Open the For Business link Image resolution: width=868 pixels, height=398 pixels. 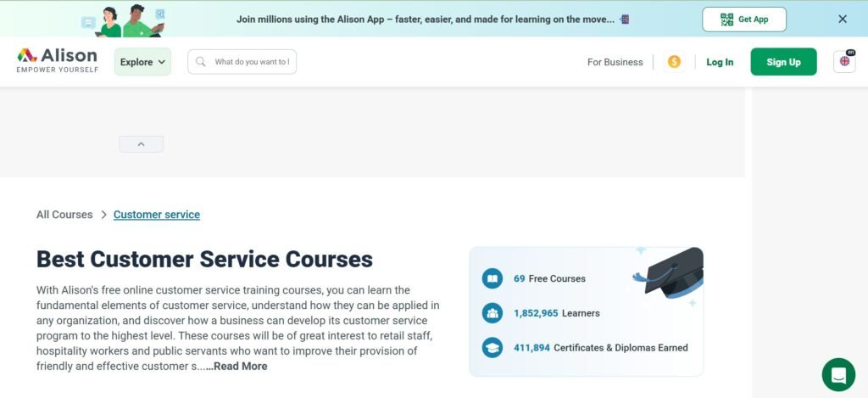point(615,62)
